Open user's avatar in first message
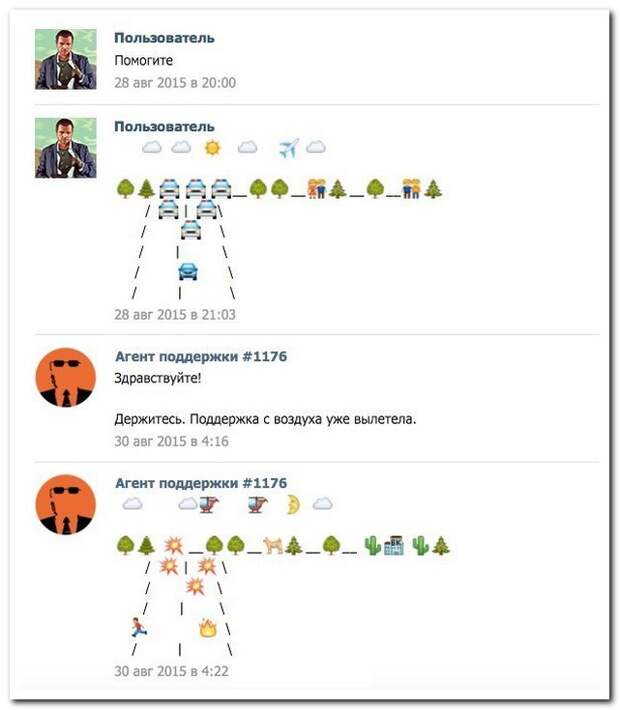620x710 pixels. coord(66,59)
